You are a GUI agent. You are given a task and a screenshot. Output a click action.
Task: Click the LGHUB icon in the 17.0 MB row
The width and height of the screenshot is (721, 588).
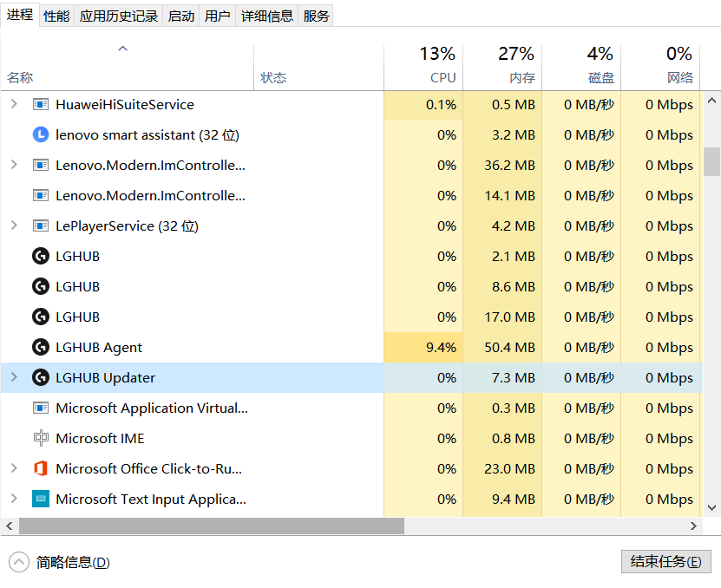(x=41, y=317)
